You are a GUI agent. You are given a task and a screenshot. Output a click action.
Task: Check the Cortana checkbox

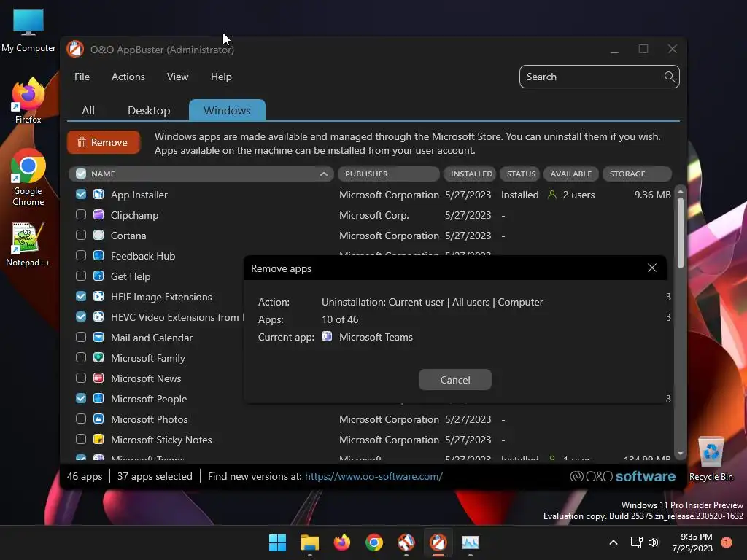coord(81,236)
